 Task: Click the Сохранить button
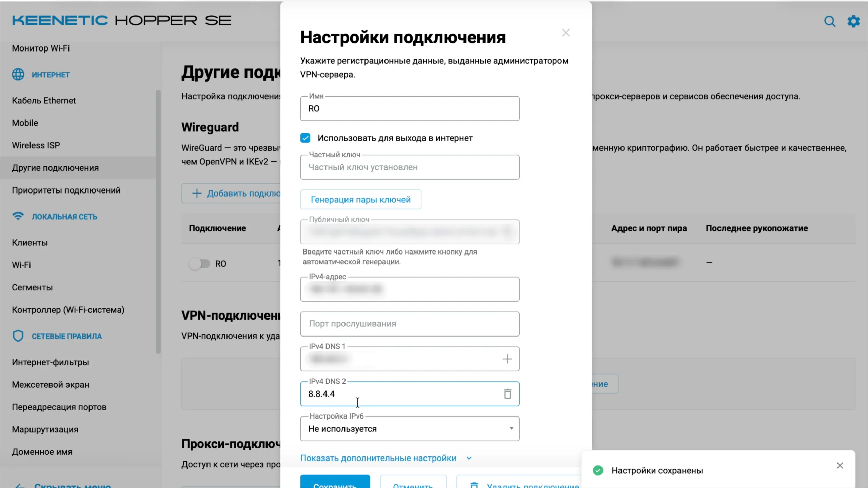click(335, 482)
